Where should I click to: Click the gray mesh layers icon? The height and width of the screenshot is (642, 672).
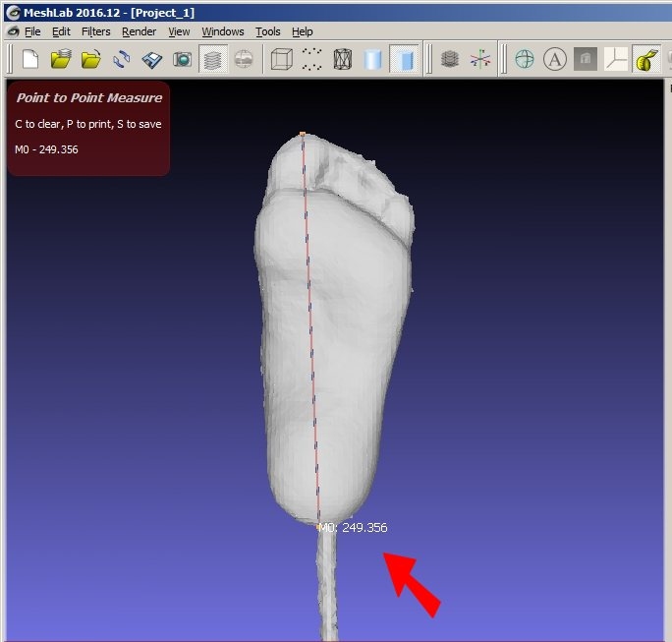pyautogui.click(x=450, y=59)
